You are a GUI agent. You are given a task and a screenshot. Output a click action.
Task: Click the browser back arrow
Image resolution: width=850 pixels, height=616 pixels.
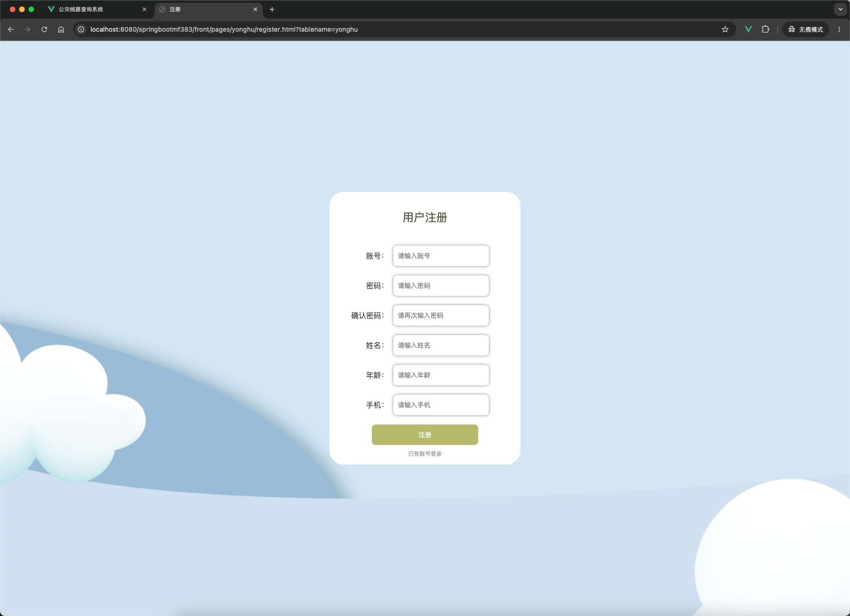point(11,29)
